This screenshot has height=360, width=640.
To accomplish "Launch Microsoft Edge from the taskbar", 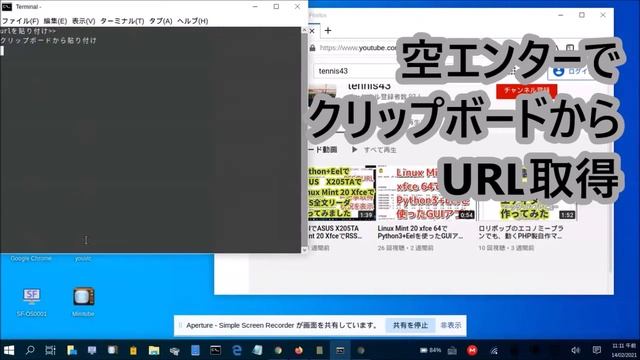I will (237, 350).
